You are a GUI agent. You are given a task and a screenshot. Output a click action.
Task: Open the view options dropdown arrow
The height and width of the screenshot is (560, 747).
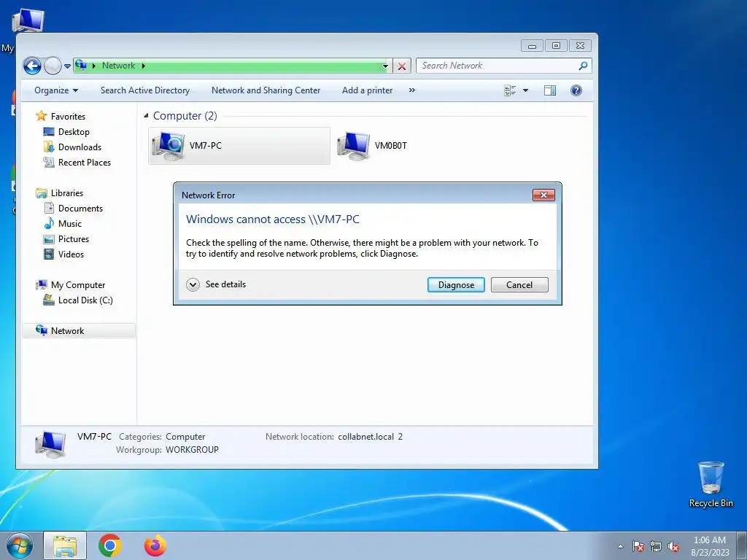point(525,90)
